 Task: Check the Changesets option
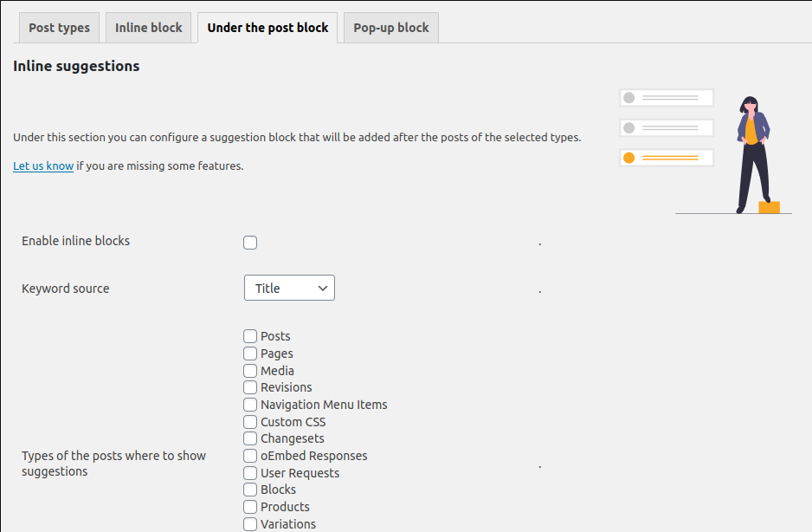point(250,438)
